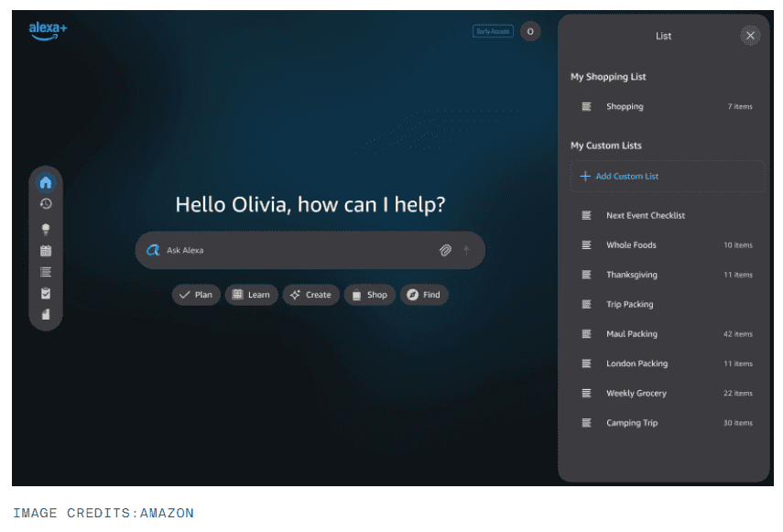Viewport: 783px width, 532px height.
Task: Click the 42 items count for Maui Packing
Action: click(x=737, y=334)
